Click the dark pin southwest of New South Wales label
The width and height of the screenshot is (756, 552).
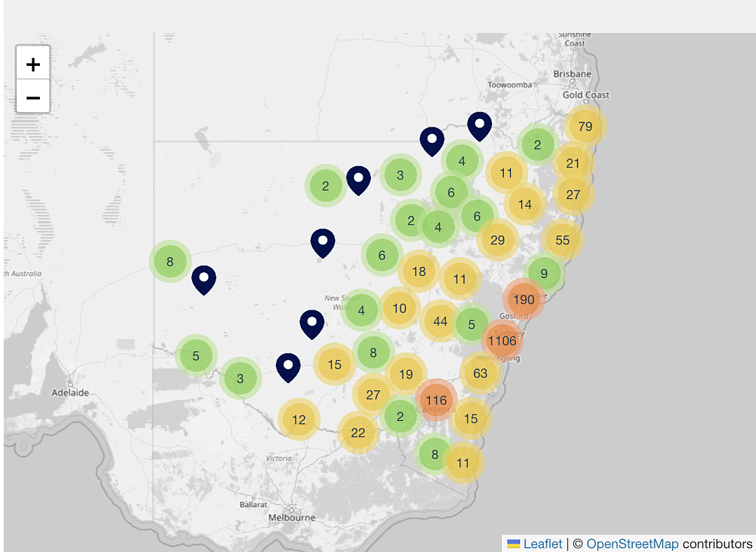[x=312, y=324]
